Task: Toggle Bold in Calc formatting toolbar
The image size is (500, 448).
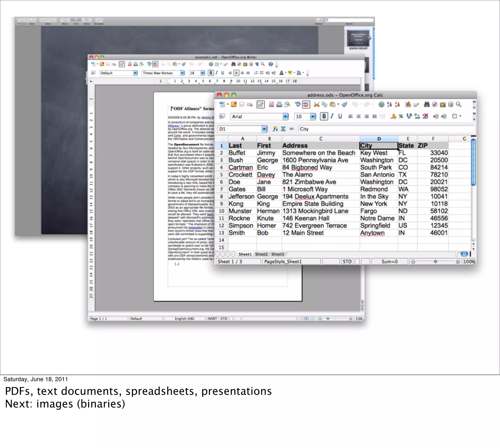Action: click(x=324, y=116)
